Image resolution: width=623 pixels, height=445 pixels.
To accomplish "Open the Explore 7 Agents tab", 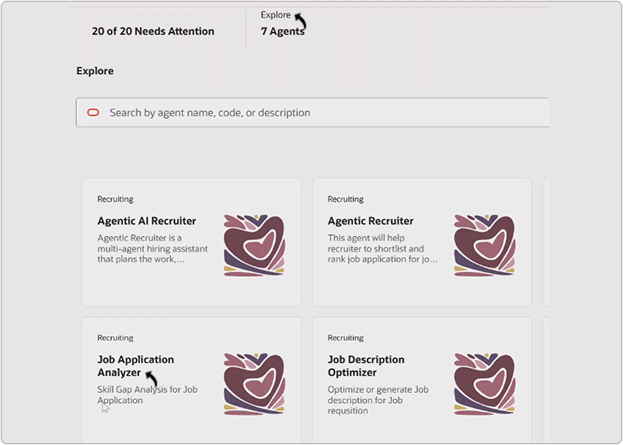I will (x=282, y=24).
